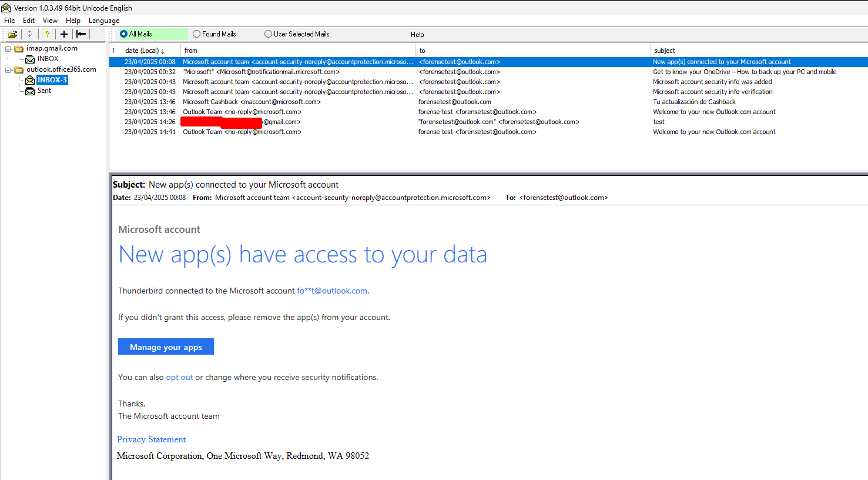The image size is (868, 480).
Task: Click the outlook.office365.com folder icon
Action: [x=19, y=69]
